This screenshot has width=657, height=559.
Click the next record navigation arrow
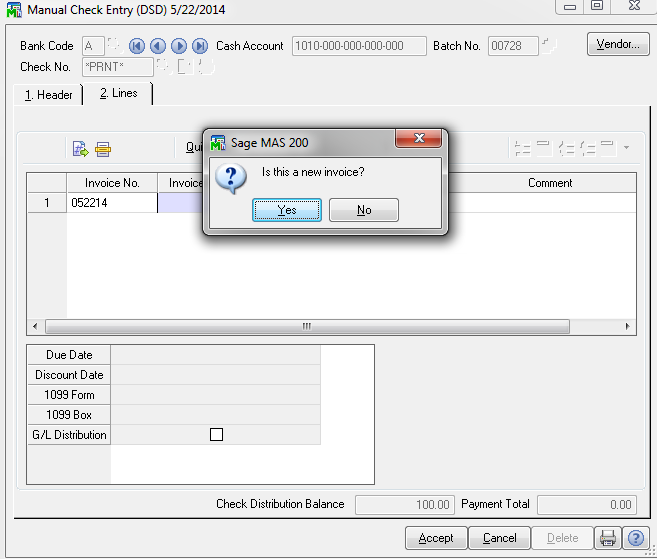[179, 46]
